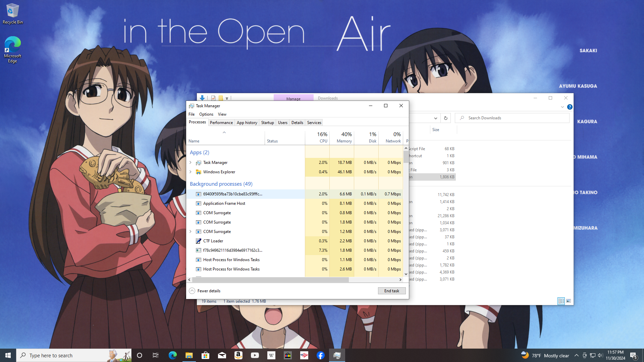Image resolution: width=644 pixels, height=362 pixels.
Task: Switch File Explorer to details view
Action: tap(561, 301)
